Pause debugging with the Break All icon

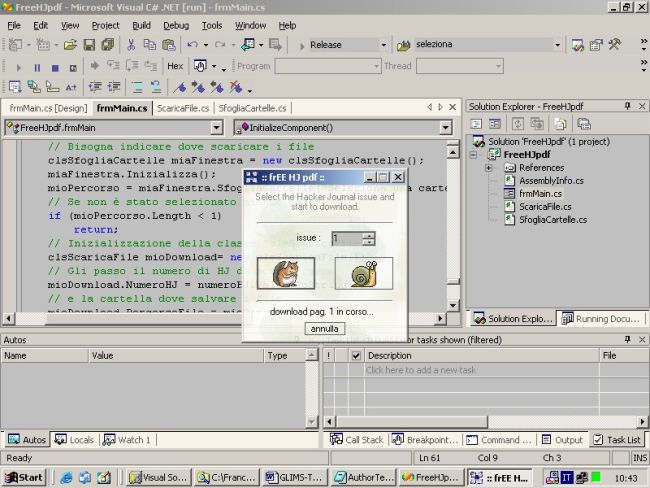click(x=37, y=67)
